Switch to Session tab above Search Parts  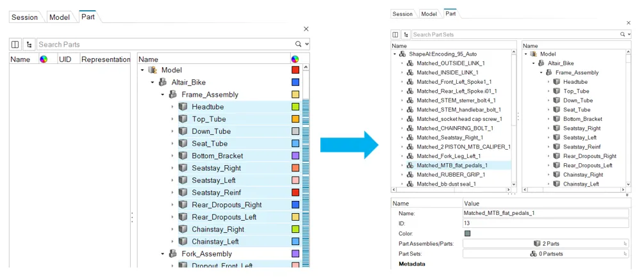pyautogui.click(x=24, y=17)
